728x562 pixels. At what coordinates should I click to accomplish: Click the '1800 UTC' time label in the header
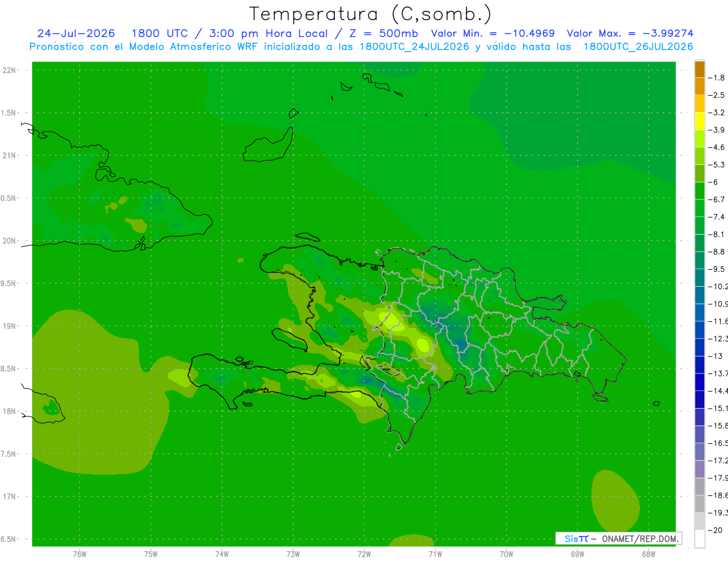click(159, 33)
